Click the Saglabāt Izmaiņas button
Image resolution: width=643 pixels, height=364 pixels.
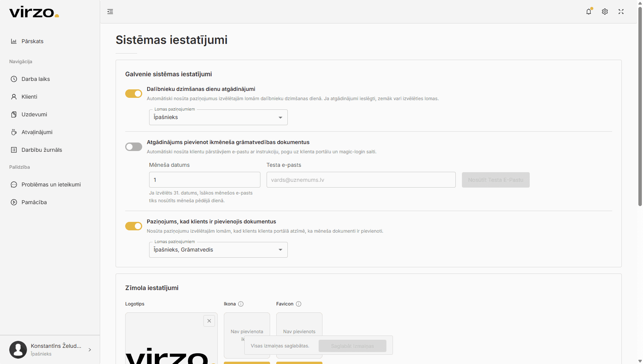tap(353, 346)
